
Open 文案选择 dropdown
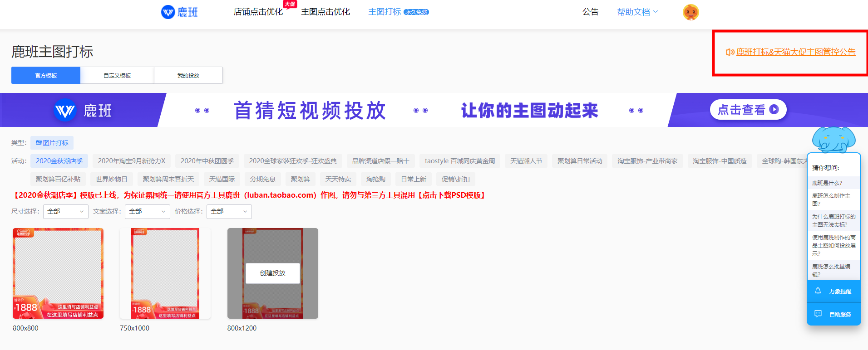[148, 211]
